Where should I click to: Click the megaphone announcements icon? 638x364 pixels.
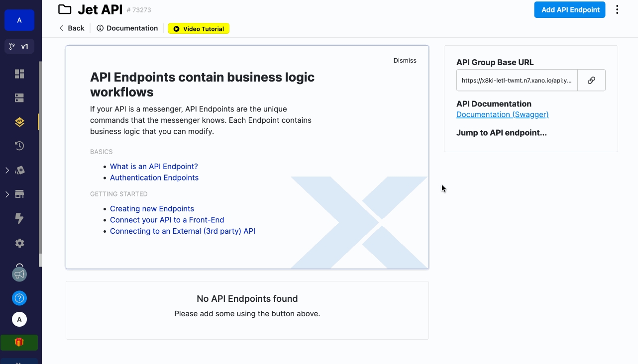[19, 274]
